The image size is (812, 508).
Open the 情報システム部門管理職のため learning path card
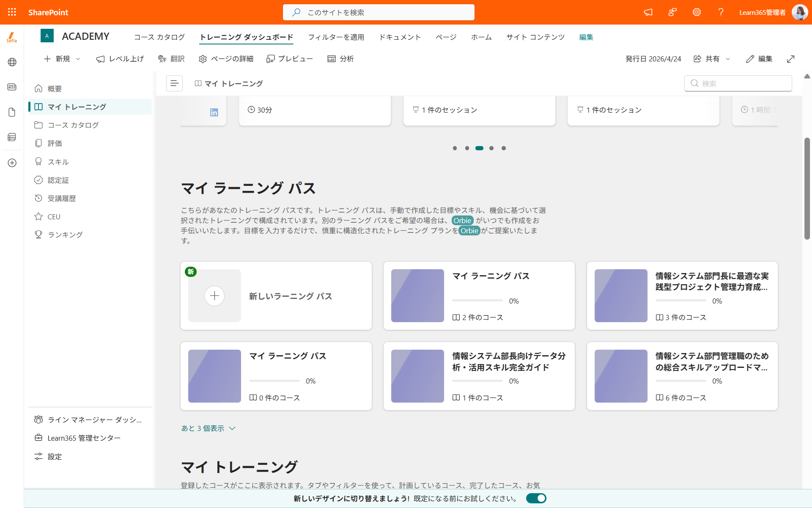coord(682,376)
